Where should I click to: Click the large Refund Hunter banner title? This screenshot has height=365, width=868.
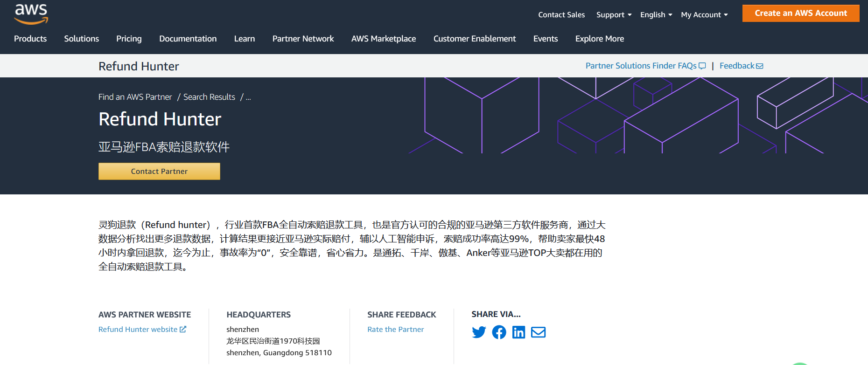tap(160, 119)
